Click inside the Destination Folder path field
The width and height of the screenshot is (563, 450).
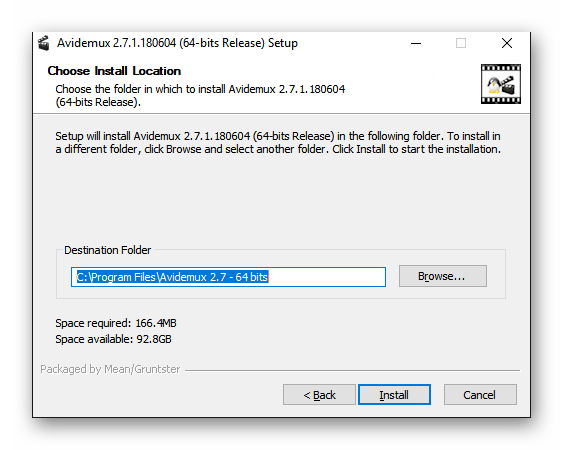(228, 277)
